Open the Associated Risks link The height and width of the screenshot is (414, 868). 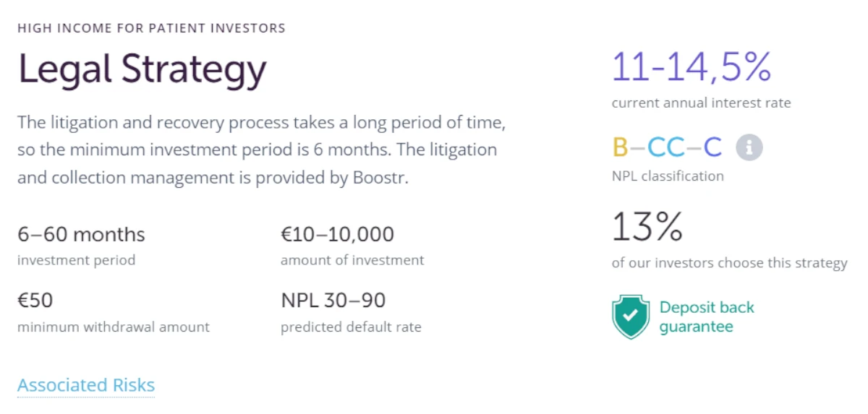[86, 385]
